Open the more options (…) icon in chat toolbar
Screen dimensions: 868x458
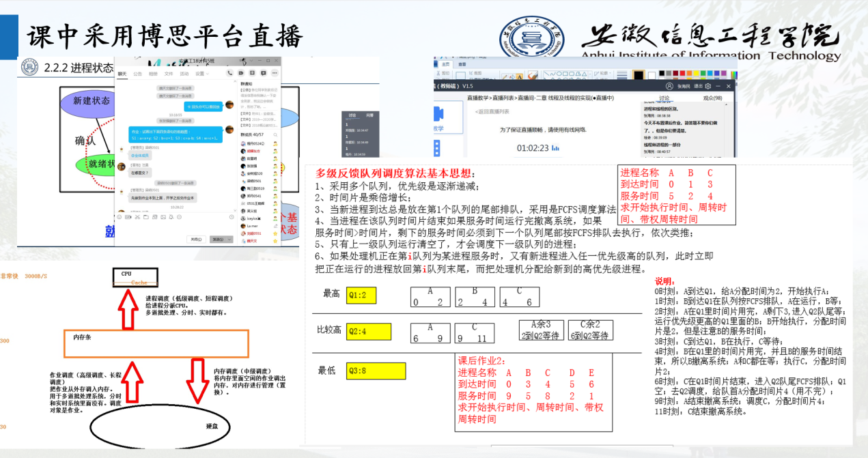pos(275,73)
